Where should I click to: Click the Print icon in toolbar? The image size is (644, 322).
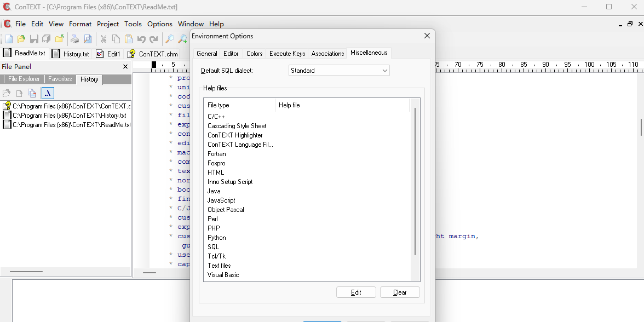click(x=74, y=39)
